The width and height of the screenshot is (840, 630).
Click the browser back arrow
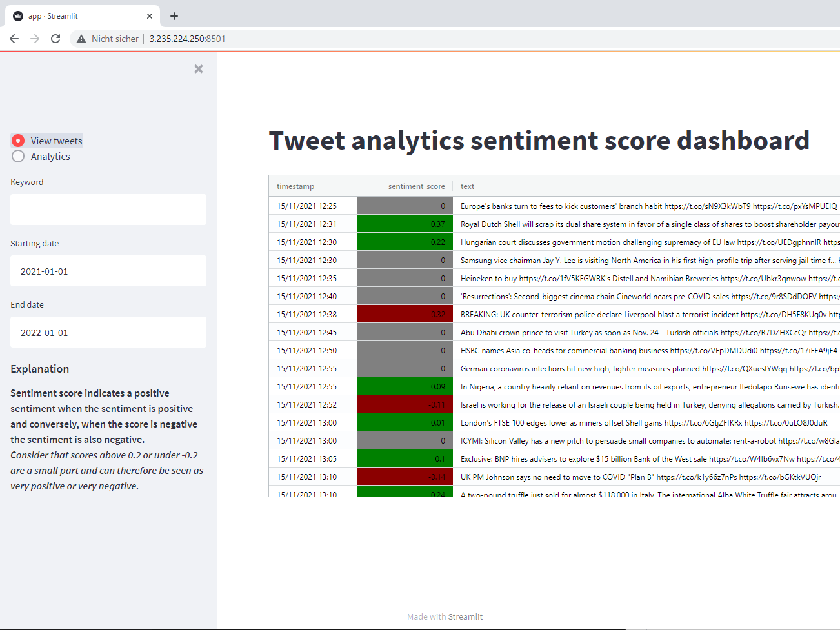tap(14, 39)
